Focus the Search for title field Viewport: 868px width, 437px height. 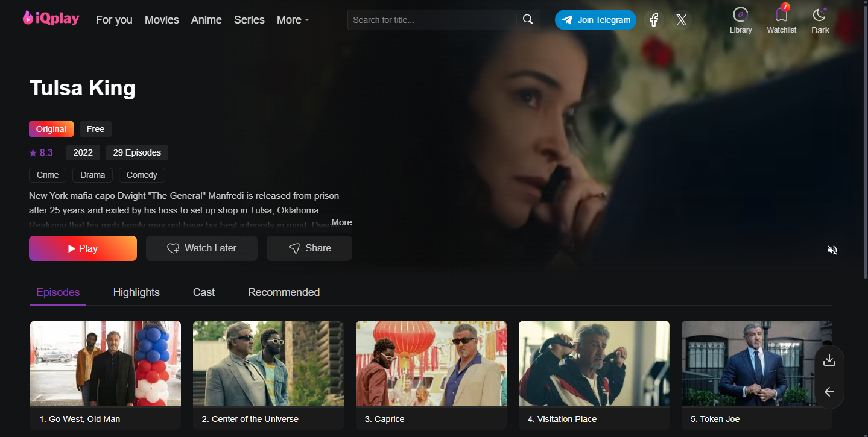point(432,20)
